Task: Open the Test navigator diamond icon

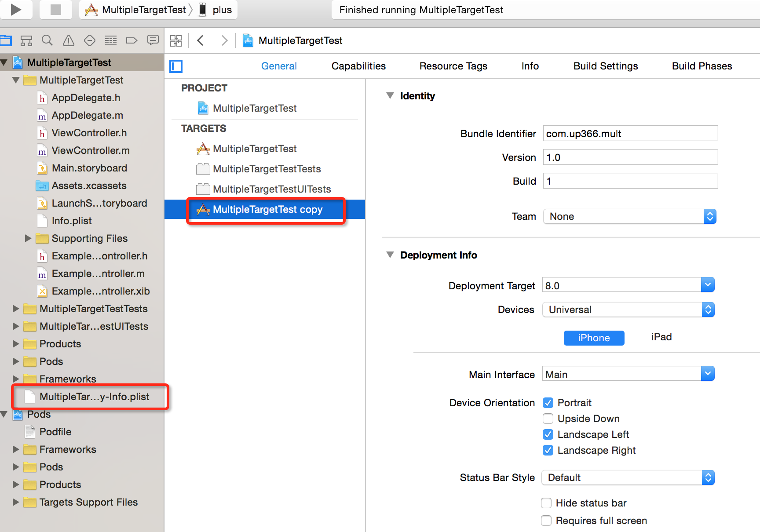Action: [x=90, y=41]
